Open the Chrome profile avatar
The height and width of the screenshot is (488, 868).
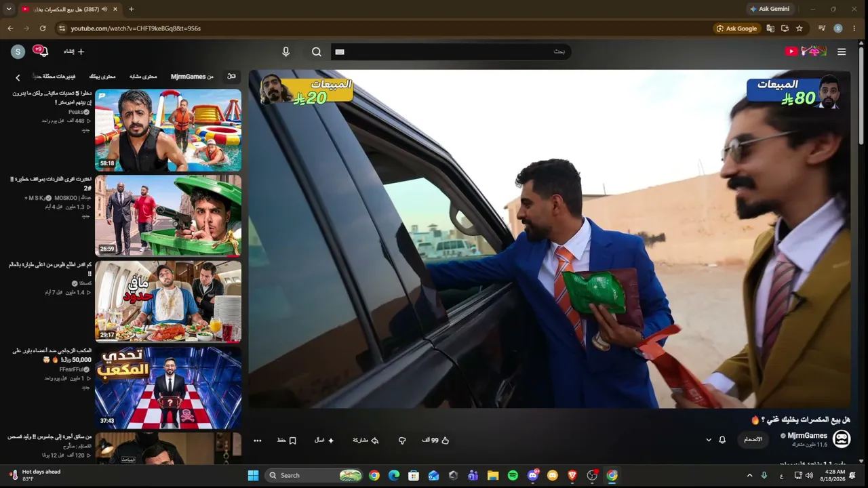coord(838,28)
